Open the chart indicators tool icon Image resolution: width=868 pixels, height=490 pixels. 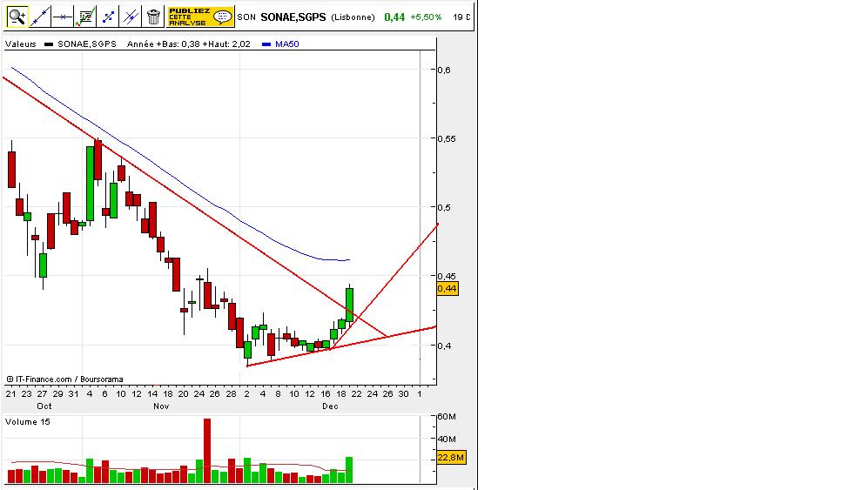click(85, 17)
